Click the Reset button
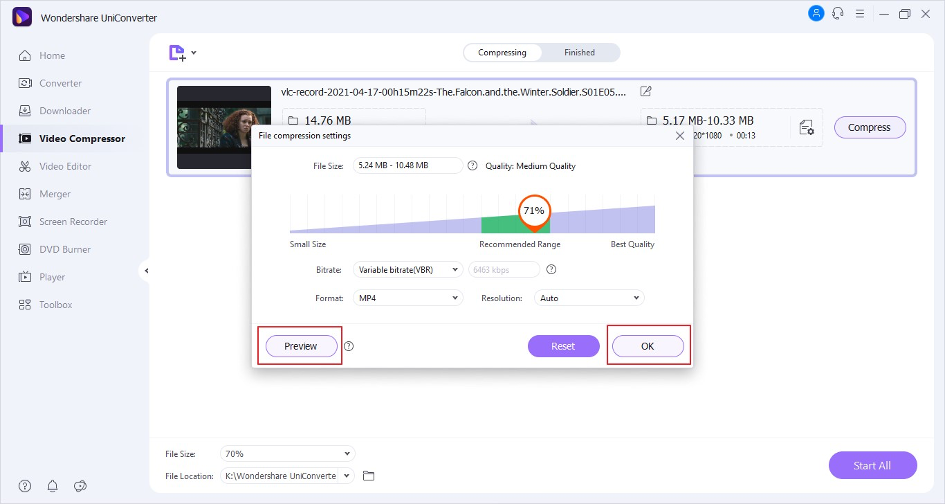945x504 pixels. pyautogui.click(x=563, y=346)
